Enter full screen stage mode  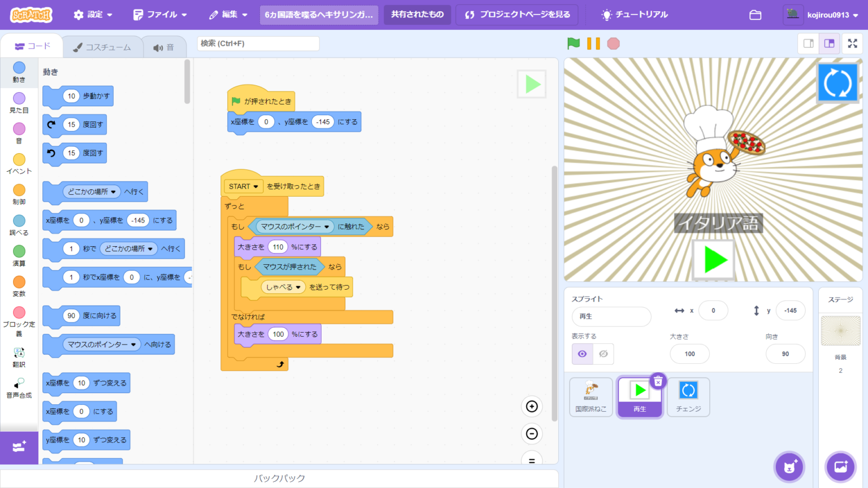tap(853, 43)
